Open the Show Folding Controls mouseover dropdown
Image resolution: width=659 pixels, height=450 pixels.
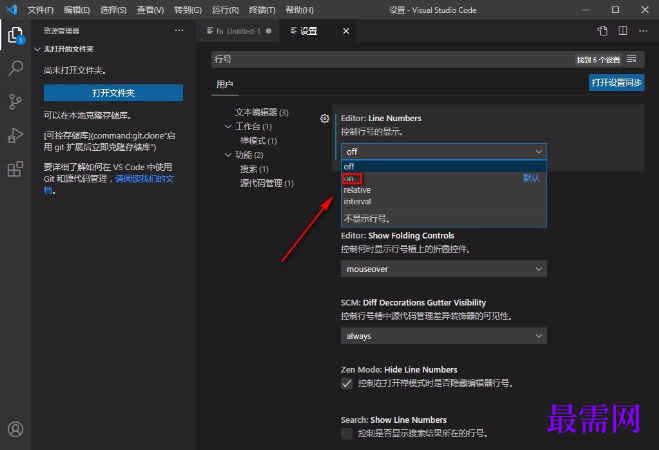[444, 269]
